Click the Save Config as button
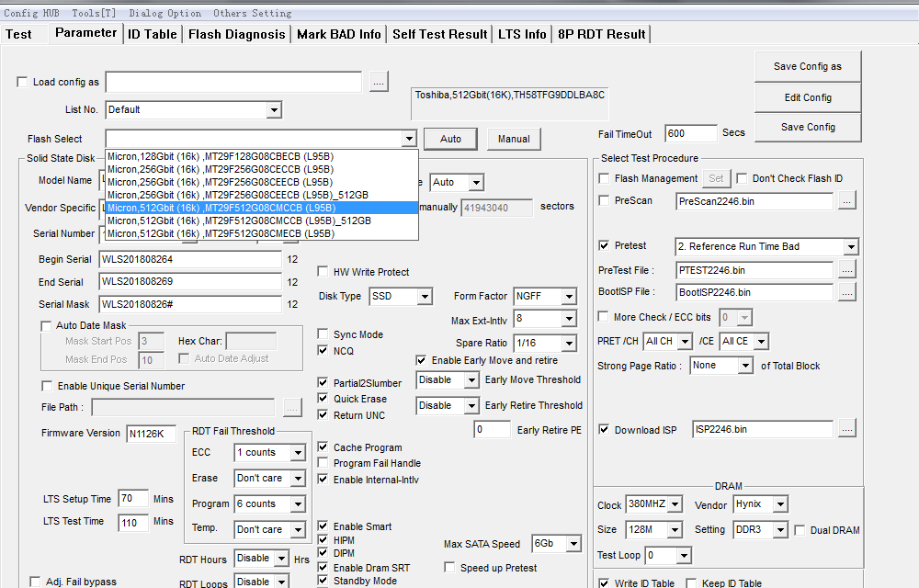This screenshot has width=919, height=588. (x=808, y=67)
